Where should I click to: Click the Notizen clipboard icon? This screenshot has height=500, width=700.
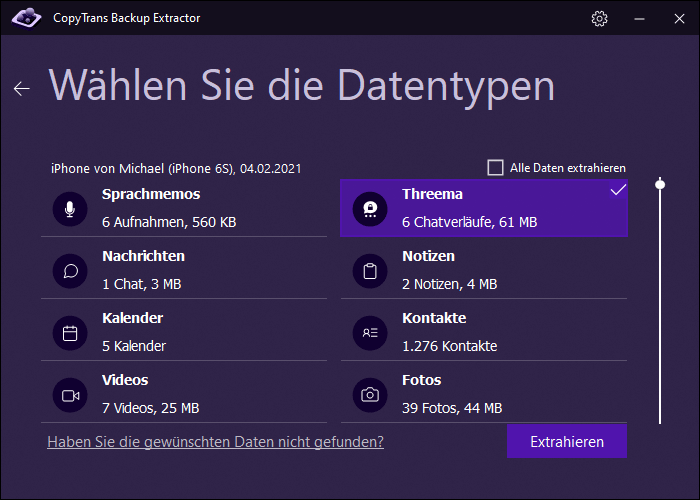pos(370,271)
